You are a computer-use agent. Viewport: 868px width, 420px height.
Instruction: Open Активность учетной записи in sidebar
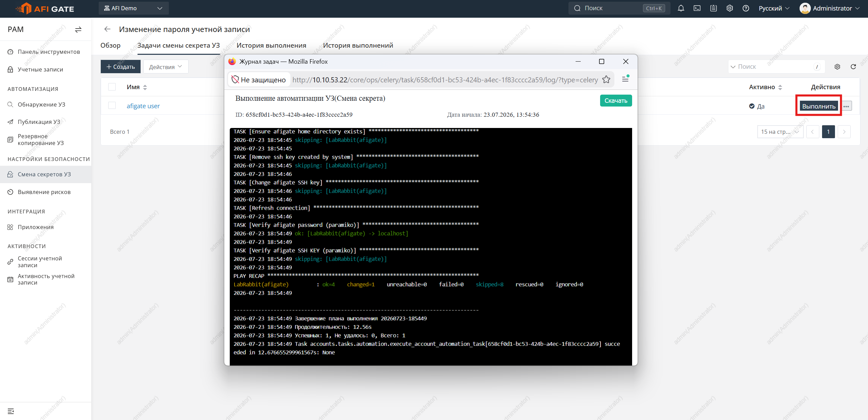click(46, 279)
